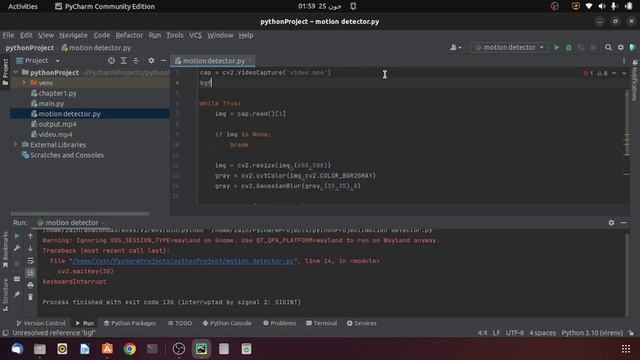Open Terminal tool window

(x=321, y=323)
